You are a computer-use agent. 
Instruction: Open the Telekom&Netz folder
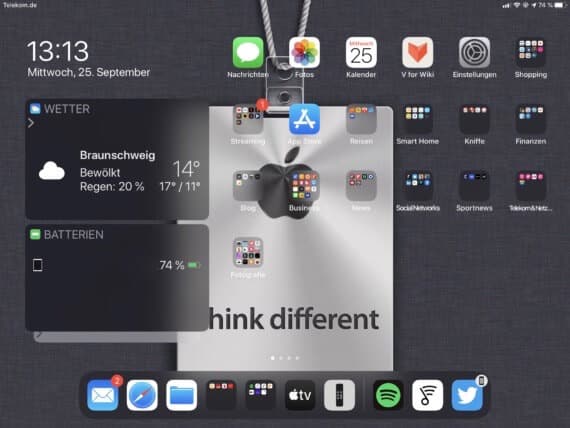531,186
